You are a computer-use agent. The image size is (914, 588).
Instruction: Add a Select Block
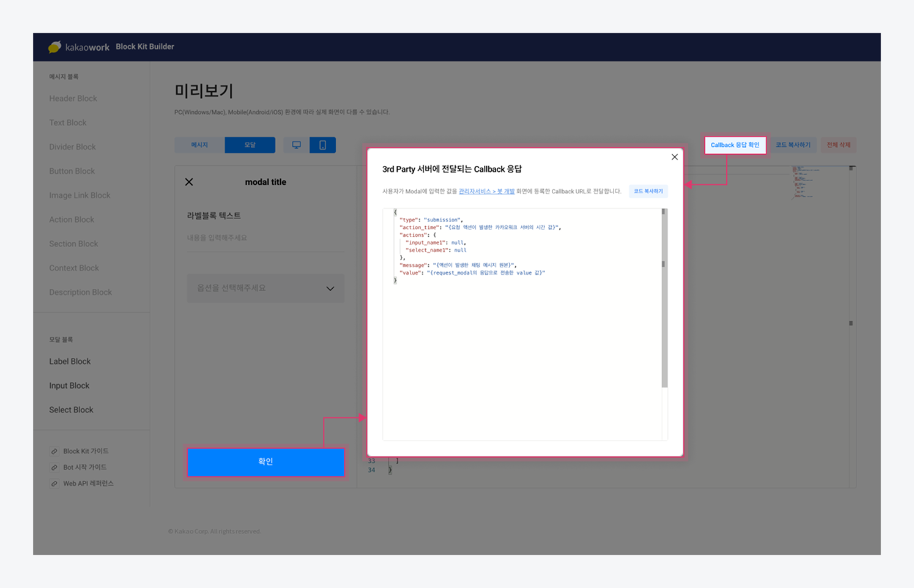(71, 410)
